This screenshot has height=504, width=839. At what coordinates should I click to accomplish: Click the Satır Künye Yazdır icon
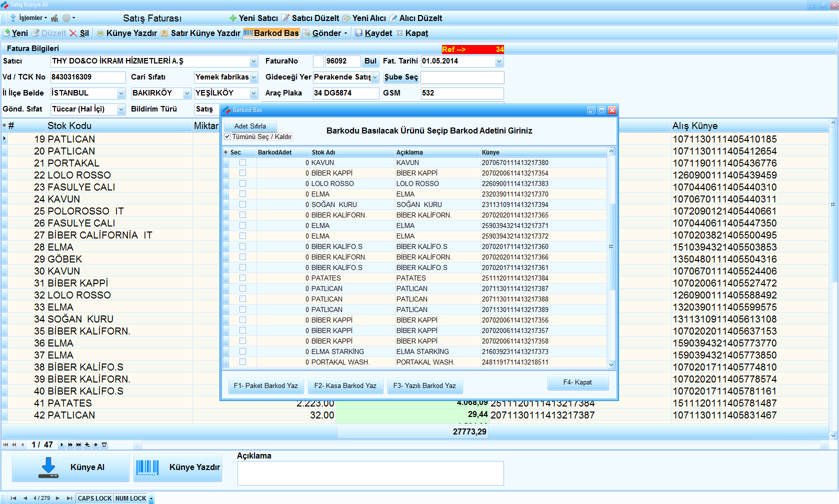click(x=164, y=33)
